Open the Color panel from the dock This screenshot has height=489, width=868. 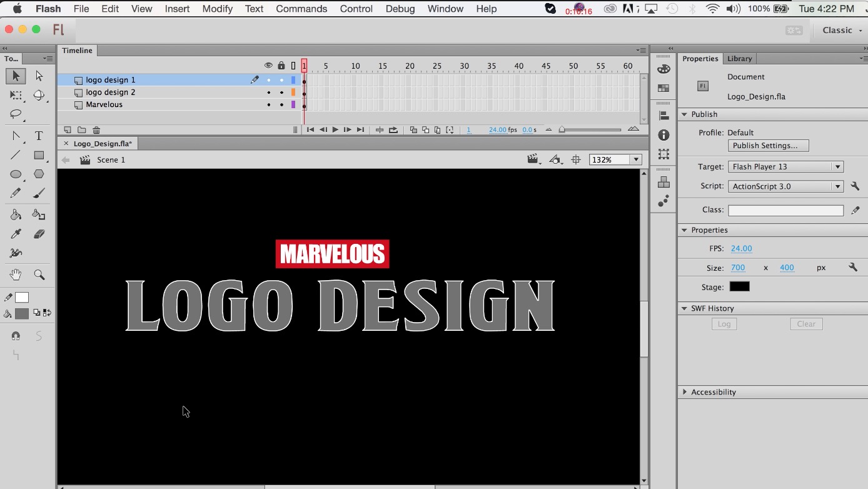pyautogui.click(x=663, y=69)
